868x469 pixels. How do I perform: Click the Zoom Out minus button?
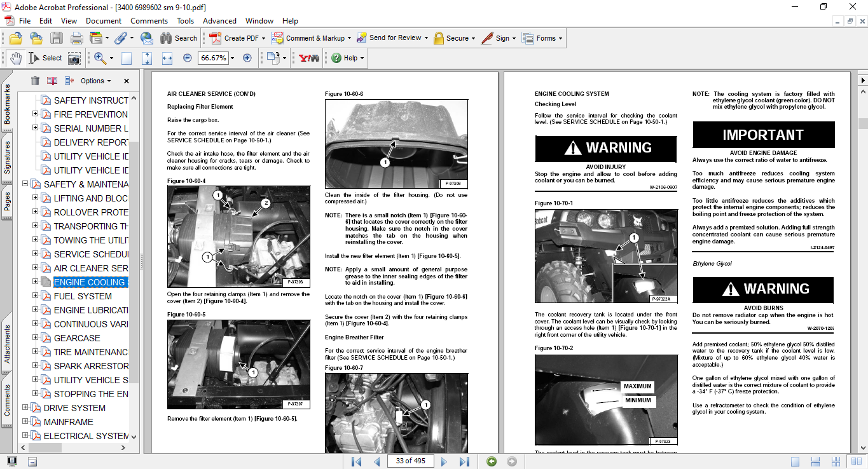[x=188, y=58]
